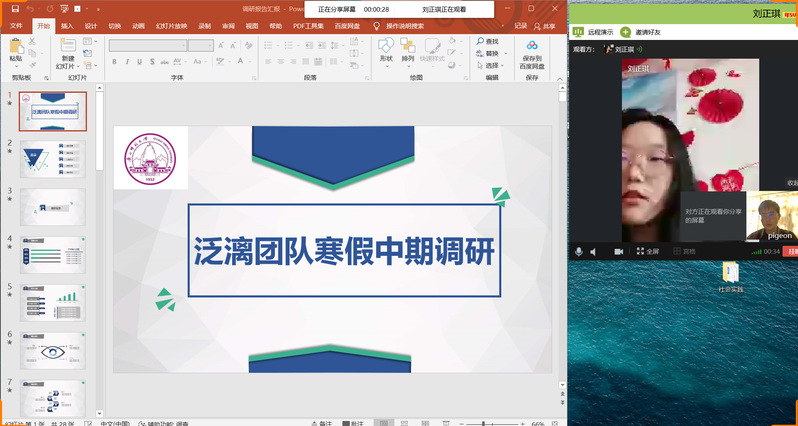Screen dimensions: 798x426
Task: Switch to reading view in the status bar
Action: (x=424, y=423)
